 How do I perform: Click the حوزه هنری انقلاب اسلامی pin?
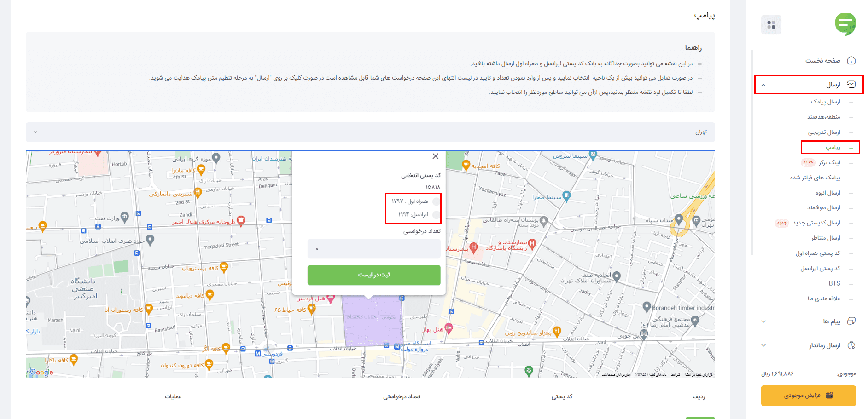pos(150,240)
